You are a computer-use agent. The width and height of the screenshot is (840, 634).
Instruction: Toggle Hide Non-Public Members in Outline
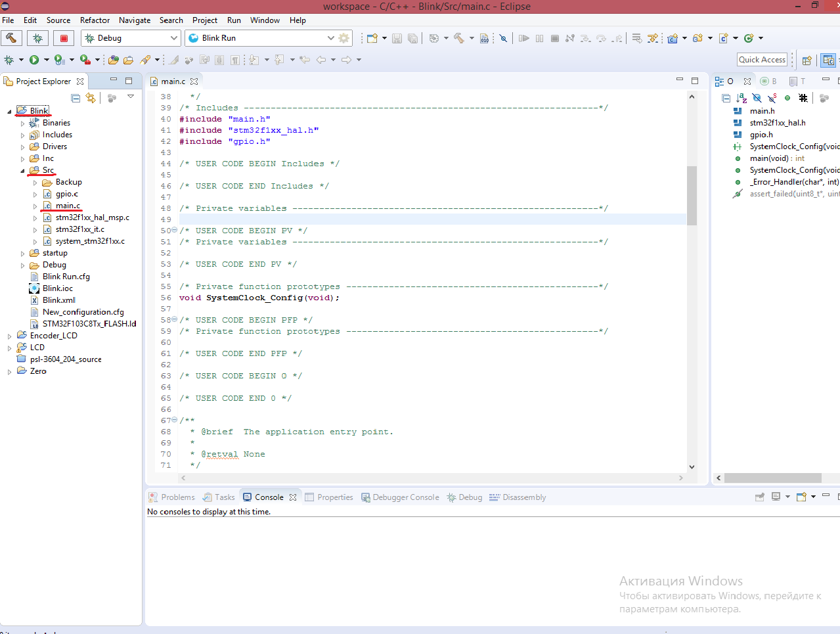click(787, 98)
